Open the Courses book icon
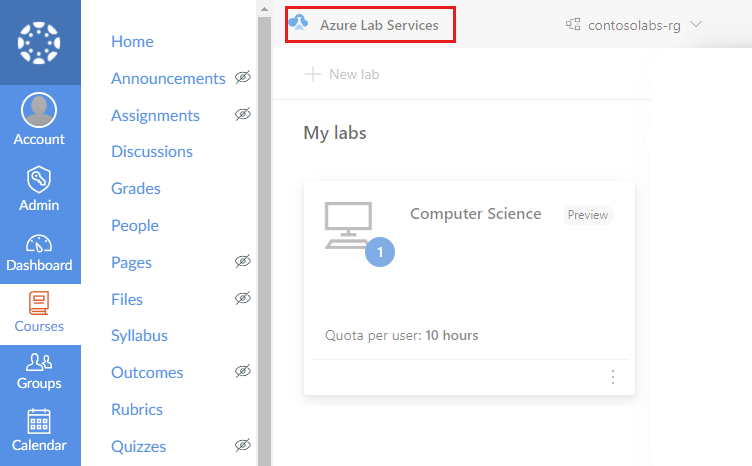 coord(39,303)
